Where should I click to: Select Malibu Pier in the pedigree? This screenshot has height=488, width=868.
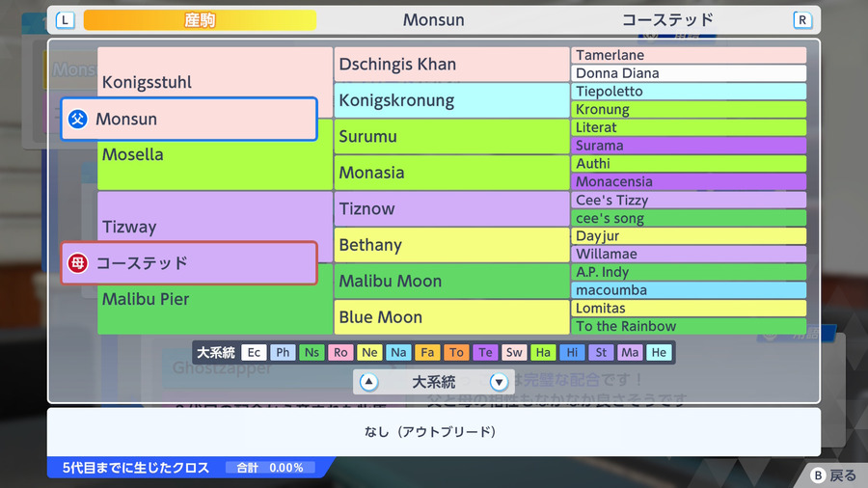[146, 299]
